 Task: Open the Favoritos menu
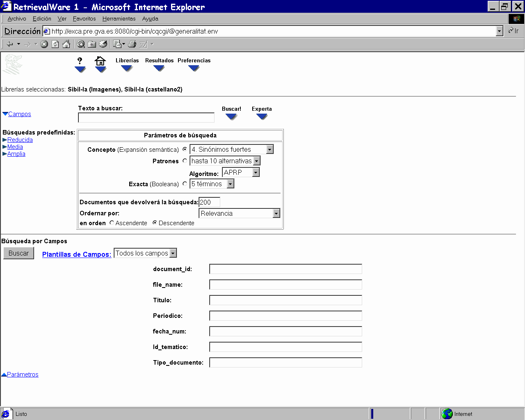pyautogui.click(x=84, y=18)
